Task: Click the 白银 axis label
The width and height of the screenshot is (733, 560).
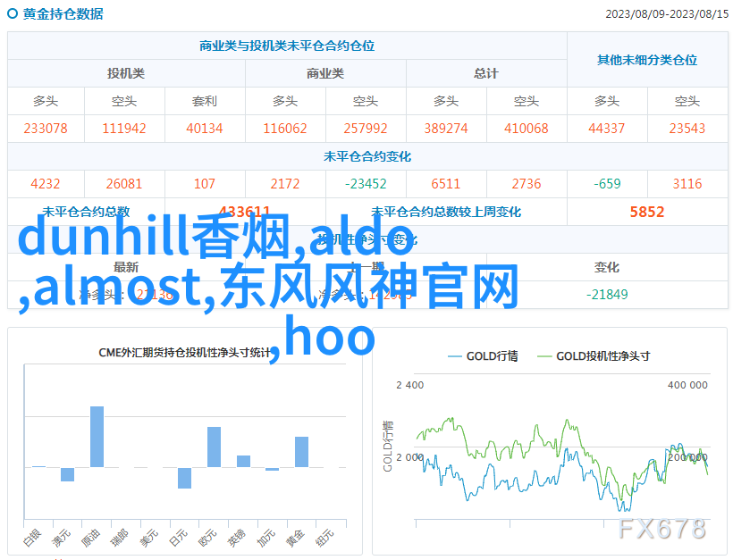Action: (32, 538)
